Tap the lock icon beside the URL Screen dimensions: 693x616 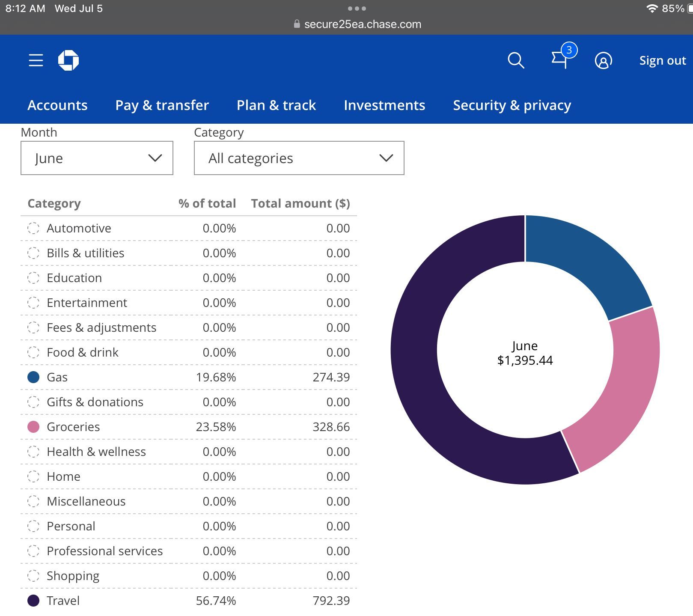tap(297, 24)
